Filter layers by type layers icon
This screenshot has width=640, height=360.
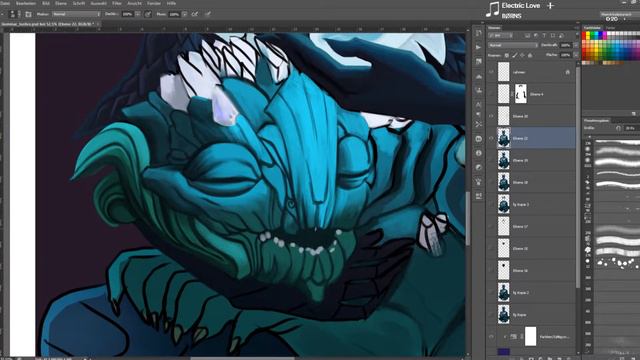click(x=544, y=36)
